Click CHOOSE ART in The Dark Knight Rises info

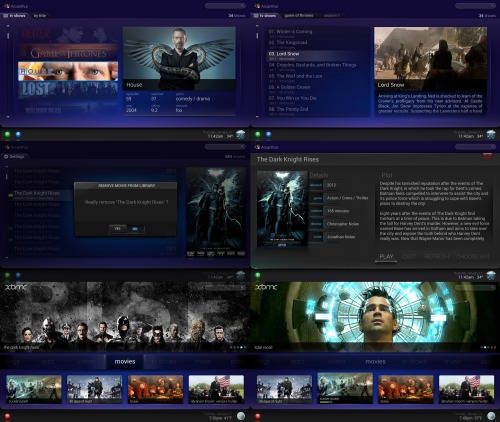coord(473,256)
